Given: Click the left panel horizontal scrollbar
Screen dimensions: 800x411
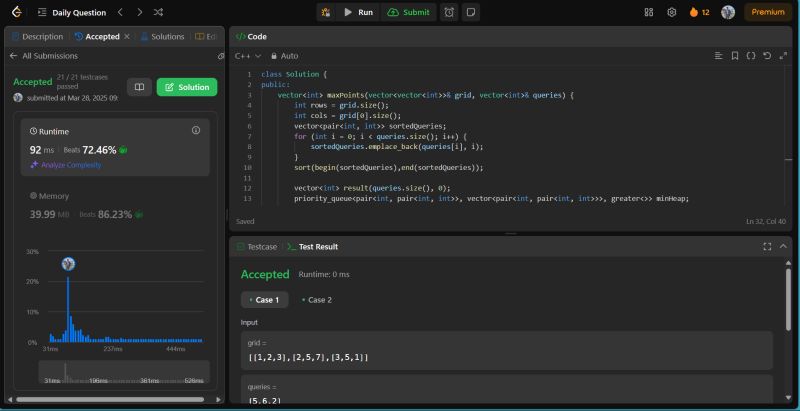Looking at the screenshot, I should point(110,400).
